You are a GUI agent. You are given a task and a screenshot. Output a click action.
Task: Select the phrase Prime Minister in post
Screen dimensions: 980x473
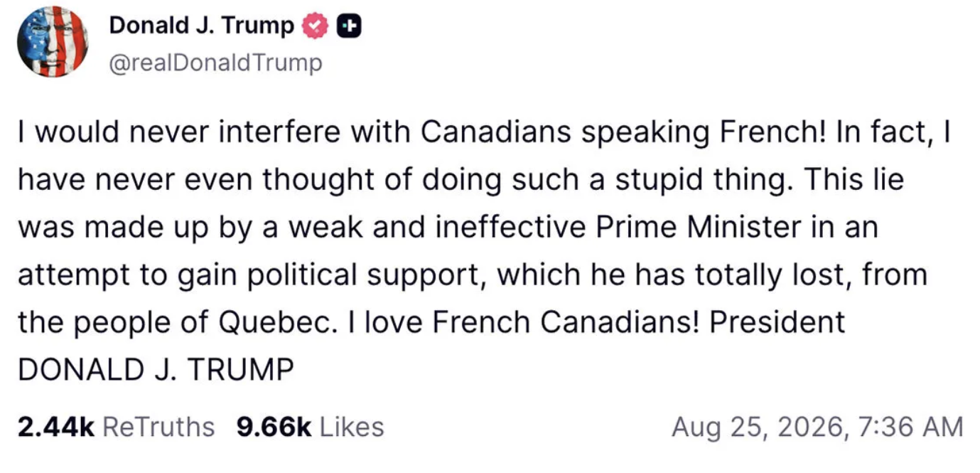(x=683, y=228)
